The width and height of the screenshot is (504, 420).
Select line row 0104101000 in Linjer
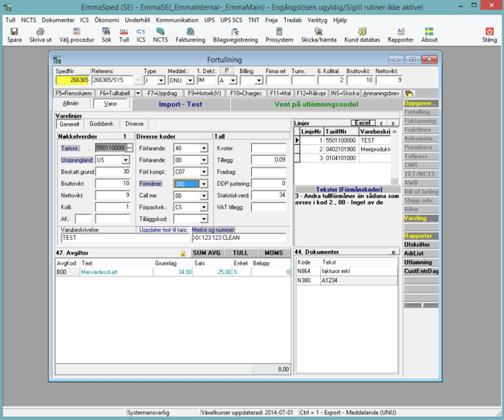coord(342,158)
